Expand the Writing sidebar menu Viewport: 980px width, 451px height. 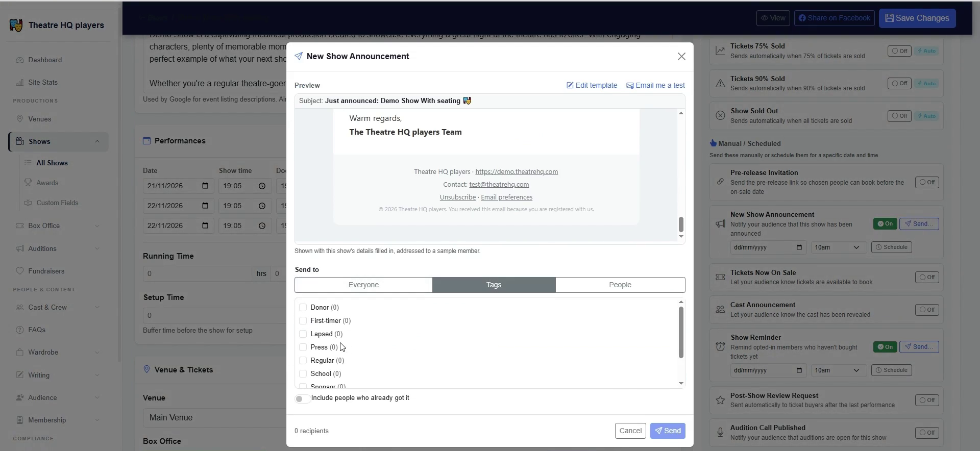coord(97,375)
